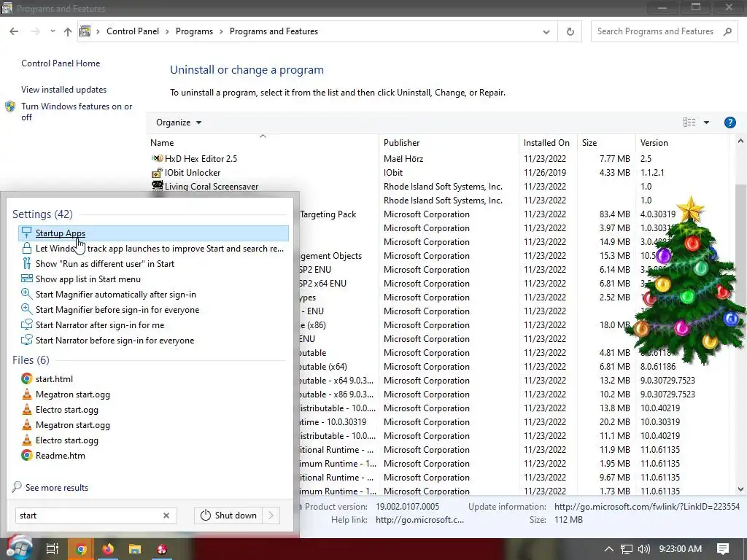Image resolution: width=747 pixels, height=560 pixels.
Task: Click Programs breadcrumb
Action: [194, 31]
